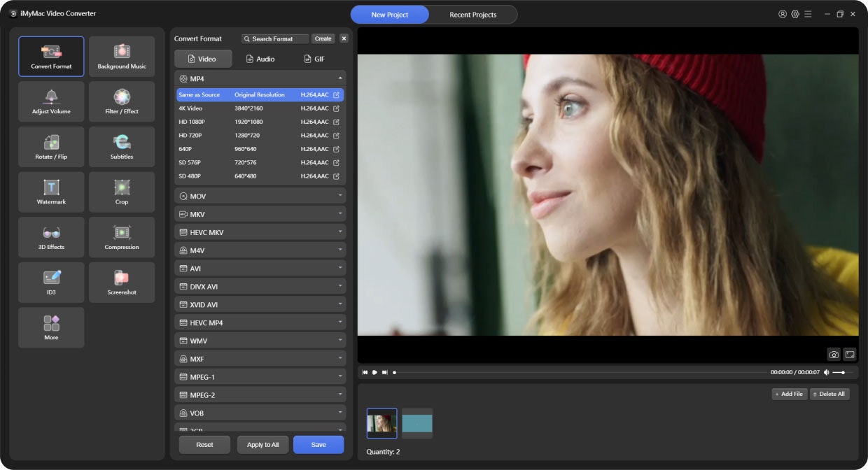Open the Screenshot tool
Viewport: 868px width, 470px height.
122,282
